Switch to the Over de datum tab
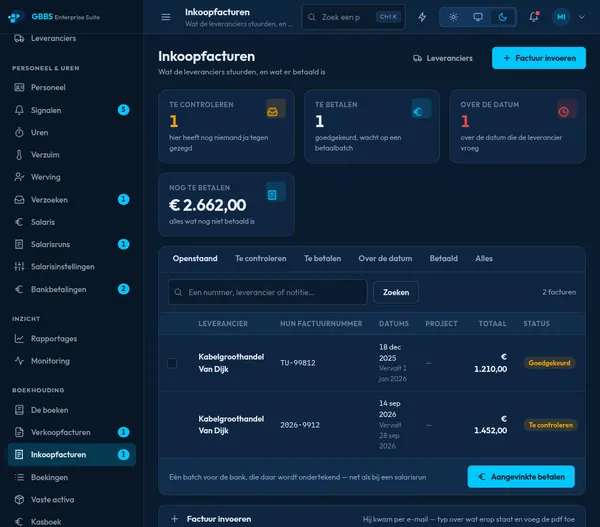Viewport: 600px width, 527px height. coord(385,258)
